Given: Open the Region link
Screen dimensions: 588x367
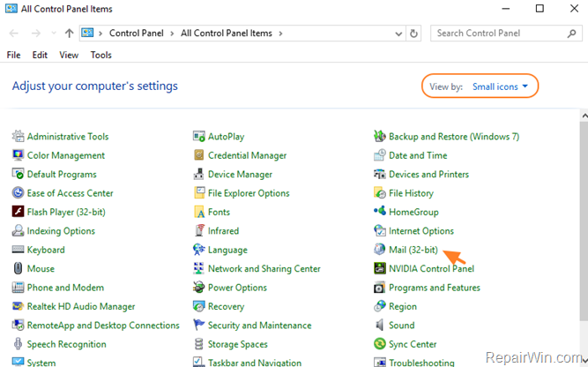Looking at the screenshot, I should pos(403,307).
